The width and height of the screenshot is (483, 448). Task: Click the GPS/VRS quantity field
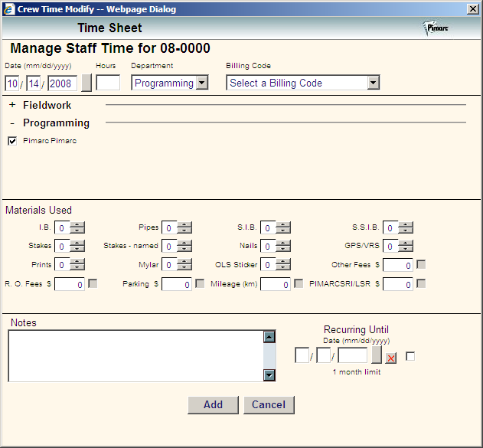[390, 246]
